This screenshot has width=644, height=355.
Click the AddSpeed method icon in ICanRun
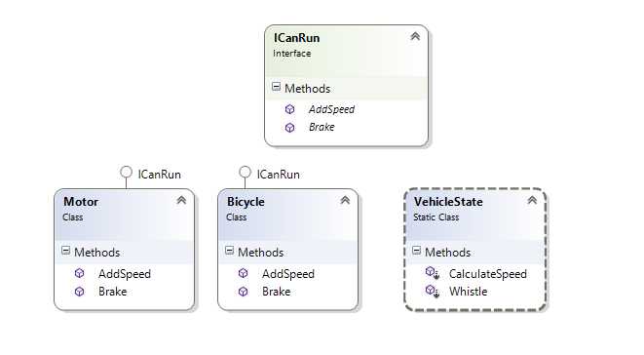289,109
